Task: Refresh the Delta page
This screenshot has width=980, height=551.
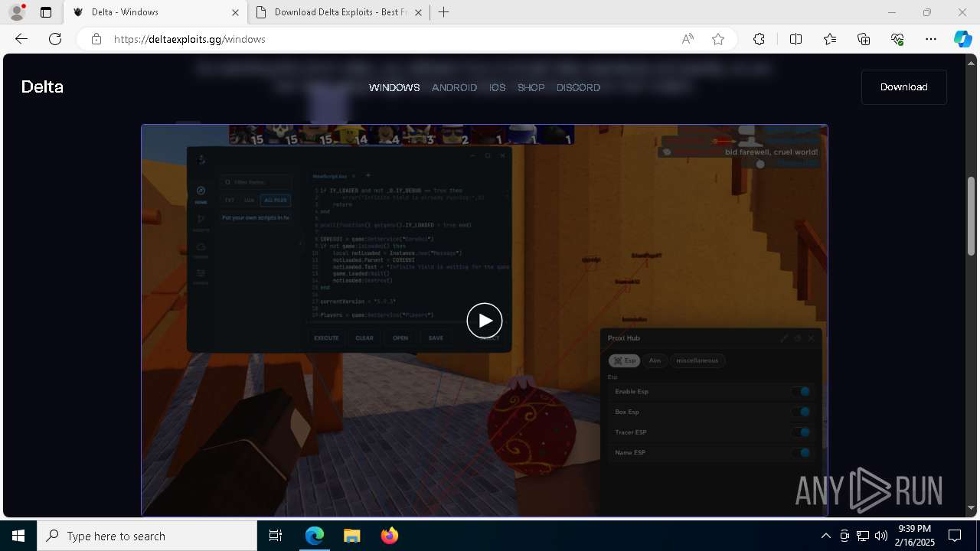Action: point(55,39)
